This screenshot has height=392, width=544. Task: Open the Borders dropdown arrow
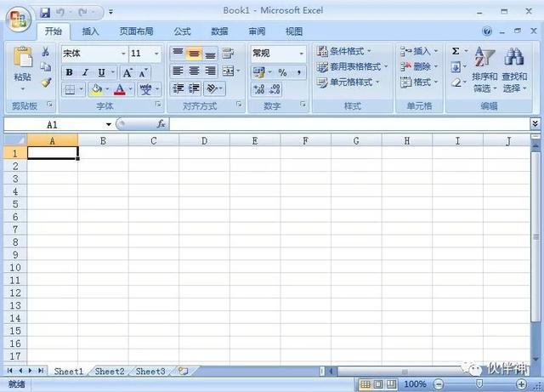tap(81, 89)
